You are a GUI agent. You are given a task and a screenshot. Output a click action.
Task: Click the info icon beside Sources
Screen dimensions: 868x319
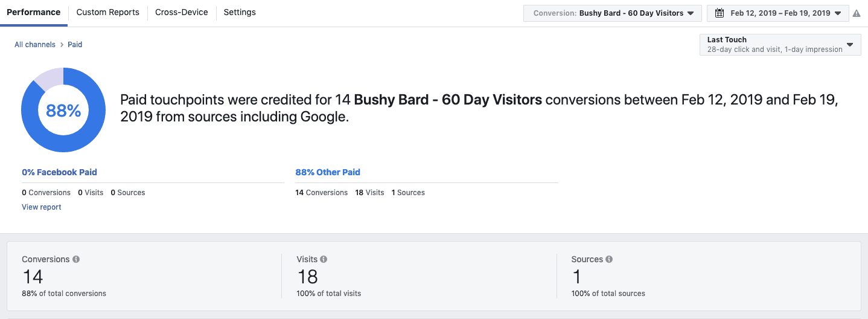[609, 259]
